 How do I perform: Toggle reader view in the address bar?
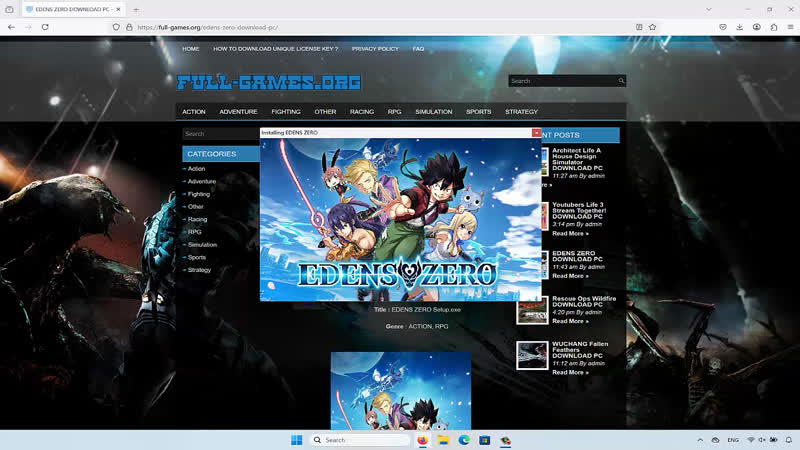click(639, 27)
